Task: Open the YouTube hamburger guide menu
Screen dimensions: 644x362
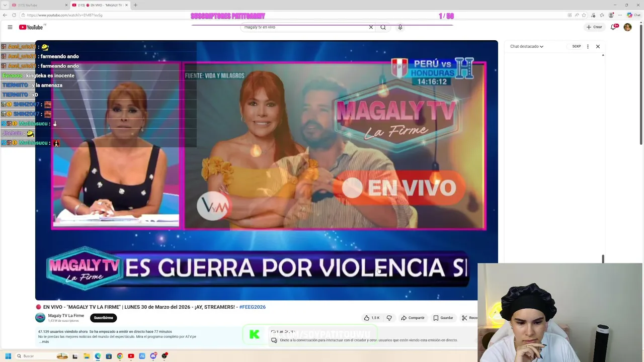Action: pos(10,27)
